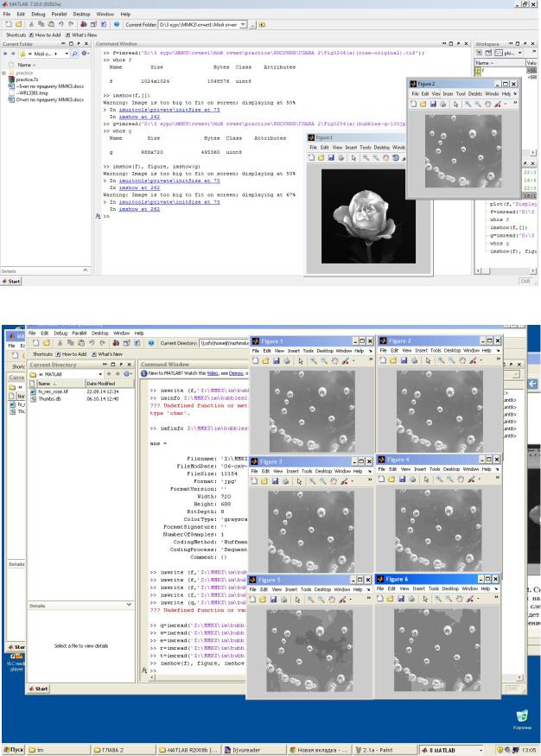541x756 pixels.
Task: Open the MATLAB folder dropdown in Current Directory panel
Action: 100,374
